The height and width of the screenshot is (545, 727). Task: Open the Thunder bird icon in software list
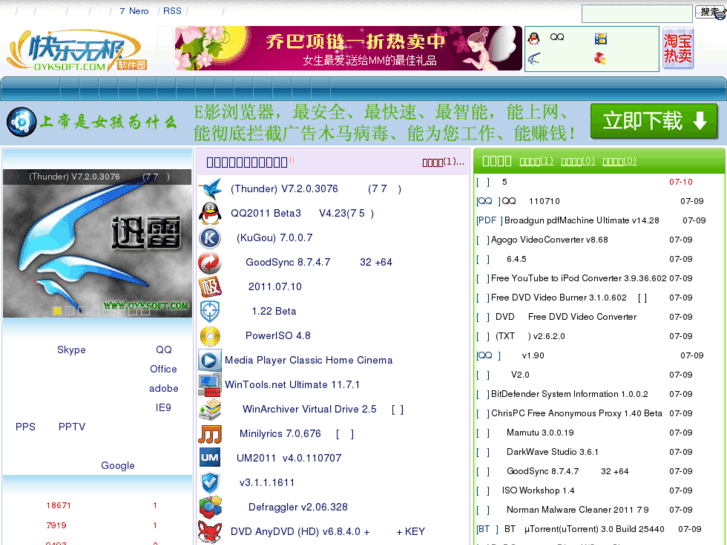[210, 189]
